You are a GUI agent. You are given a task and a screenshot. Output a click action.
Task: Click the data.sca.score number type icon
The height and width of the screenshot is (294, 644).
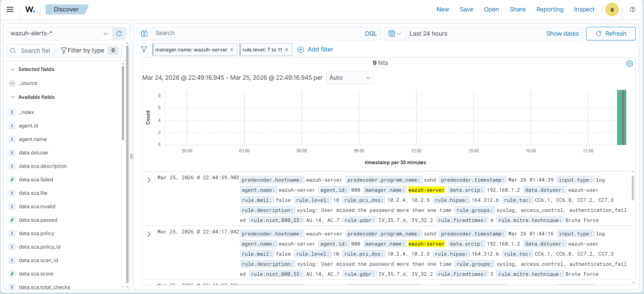pos(12,274)
